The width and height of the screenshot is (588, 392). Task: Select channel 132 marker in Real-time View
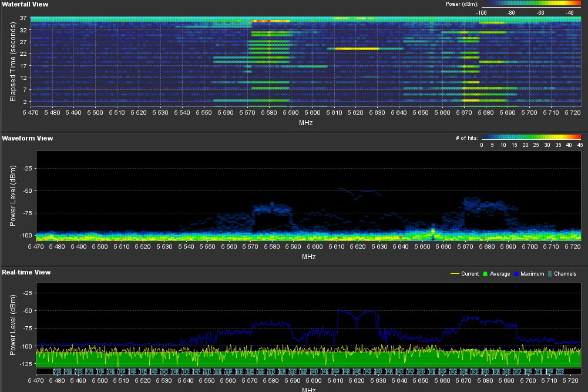pos(443,372)
